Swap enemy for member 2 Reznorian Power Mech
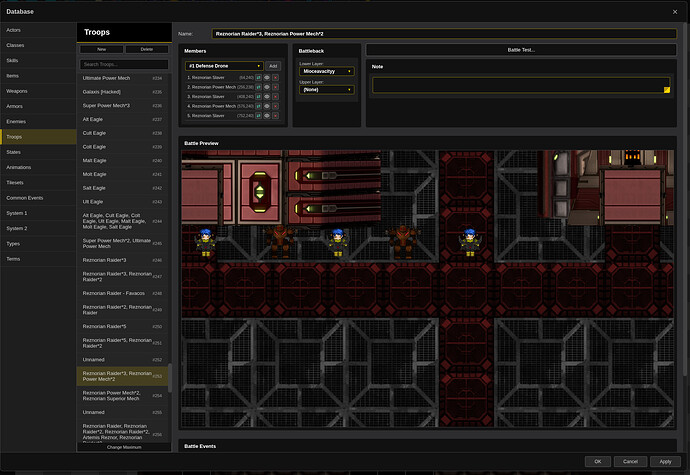The image size is (690, 475). pyautogui.click(x=258, y=87)
